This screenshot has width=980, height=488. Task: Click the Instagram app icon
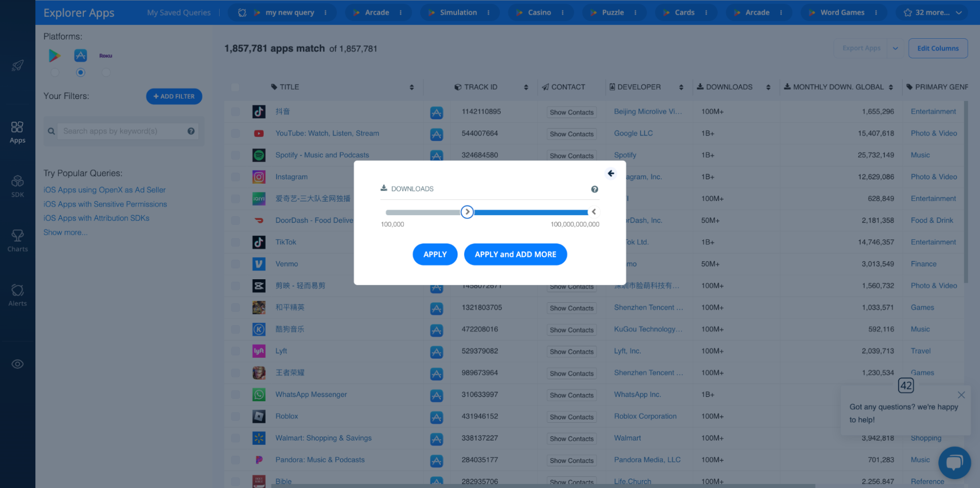(259, 177)
